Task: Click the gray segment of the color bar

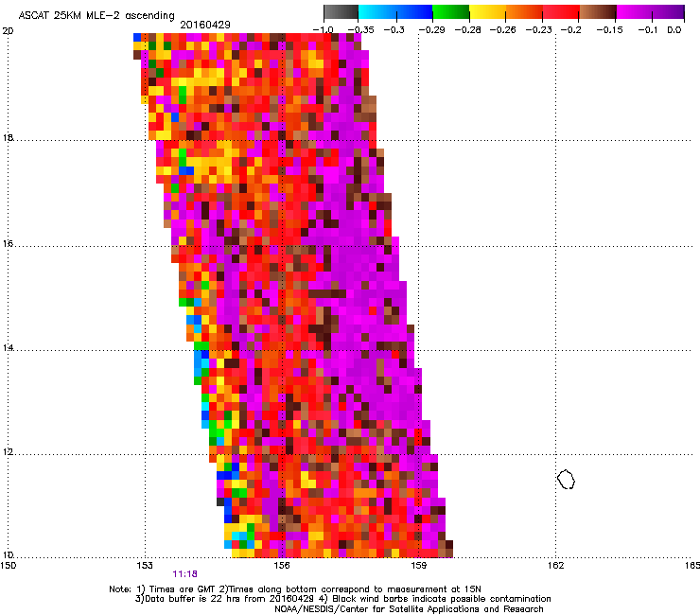Action: [341, 11]
